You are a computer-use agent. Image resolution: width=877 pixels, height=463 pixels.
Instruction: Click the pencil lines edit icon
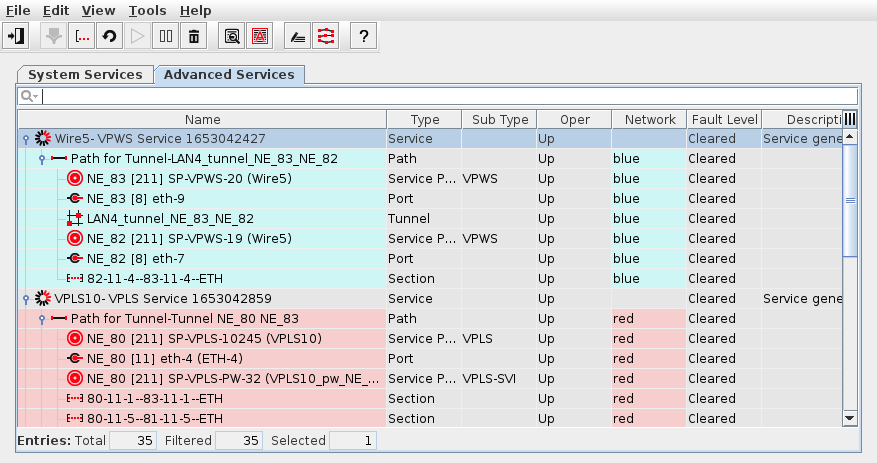(x=297, y=37)
